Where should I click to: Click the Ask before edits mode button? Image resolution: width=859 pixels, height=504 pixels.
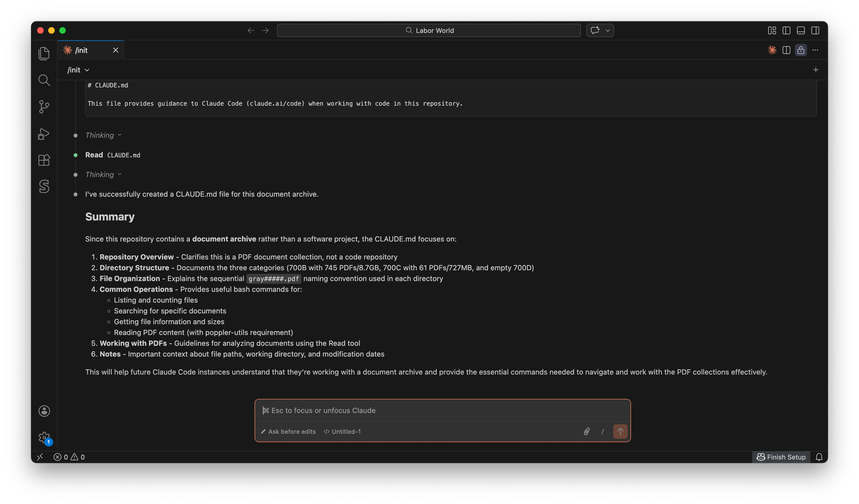(288, 432)
